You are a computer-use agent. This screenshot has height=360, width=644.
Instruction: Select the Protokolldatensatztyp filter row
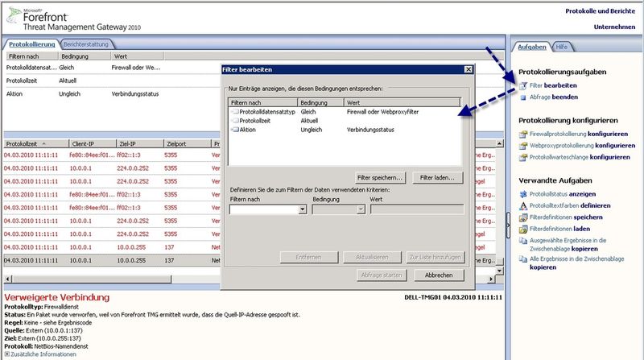tap(266, 111)
